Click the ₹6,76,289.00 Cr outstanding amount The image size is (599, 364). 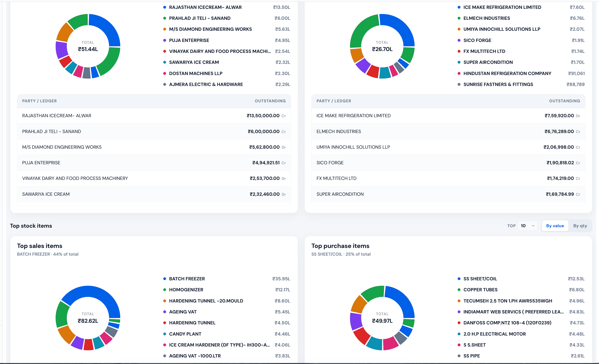(x=562, y=131)
